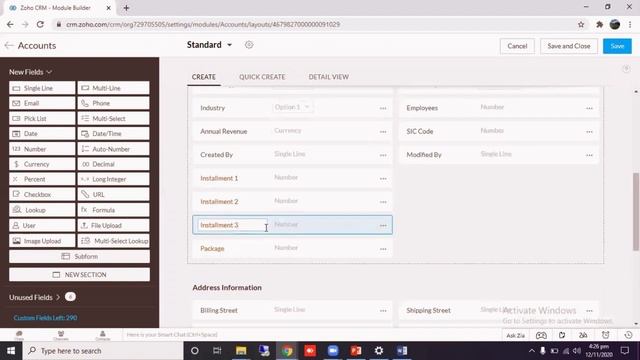Click the blue Save button
The height and width of the screenshot is (360, 640).
617,46
